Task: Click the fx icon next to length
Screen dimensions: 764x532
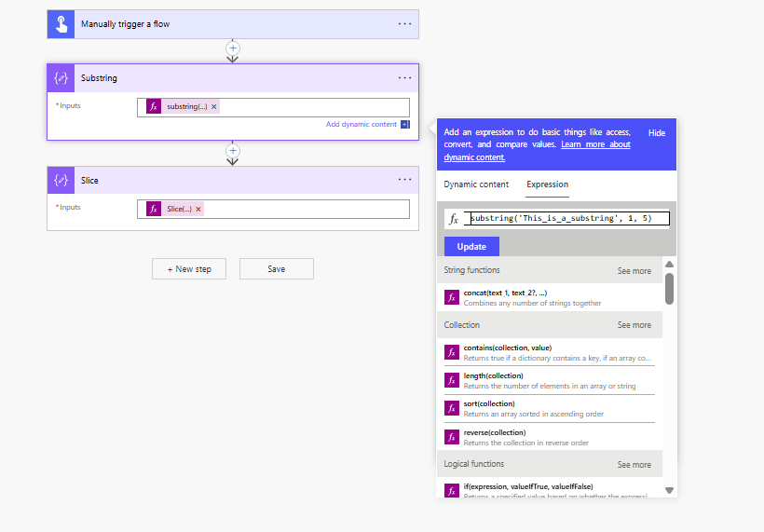Action: (452, 380)
